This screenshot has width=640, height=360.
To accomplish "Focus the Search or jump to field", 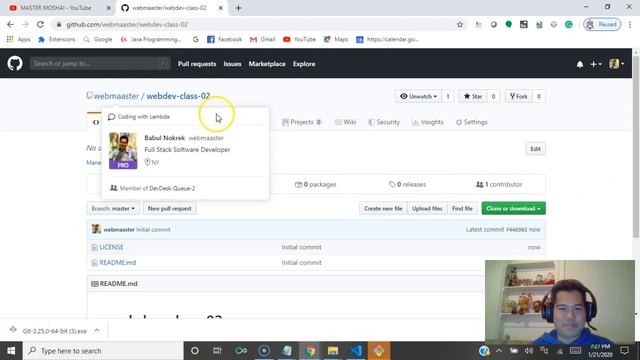I will pyautogui.click(x=100, y=64).
